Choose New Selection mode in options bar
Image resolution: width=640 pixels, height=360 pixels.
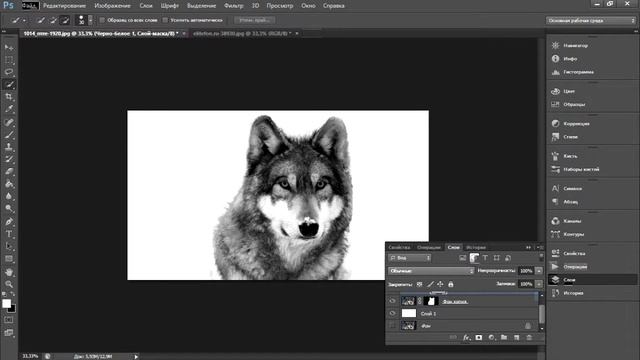[40, 20]
